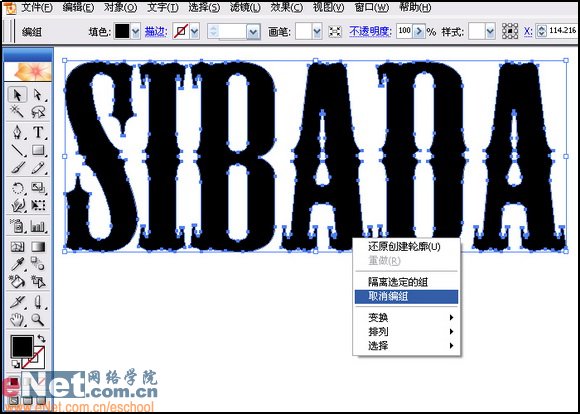Open the 文字(T) menu
The height and width of the screenshot is (414, 580).
coord(163,7)
